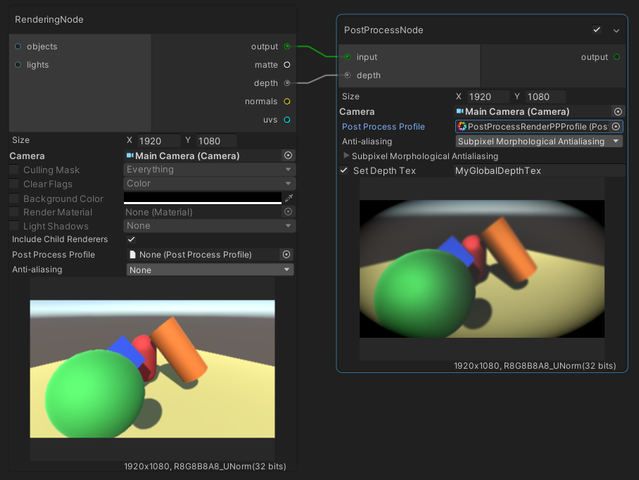The height and width of the screenshot is (480, 639).
Task: Open RenderingNode Anti-aliasing dropdown
Action: tap(208, 270)
